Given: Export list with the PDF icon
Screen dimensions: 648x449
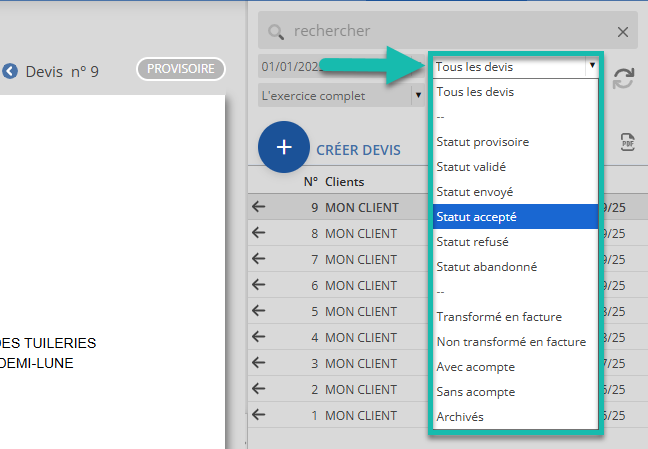Looking at the screenshot, I should coord(628,142).
